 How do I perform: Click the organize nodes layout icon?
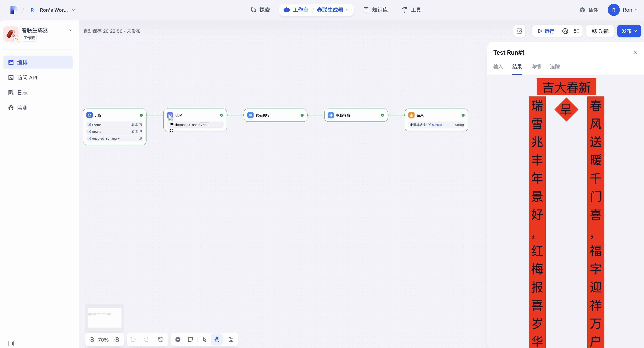(x=231, y=339)
